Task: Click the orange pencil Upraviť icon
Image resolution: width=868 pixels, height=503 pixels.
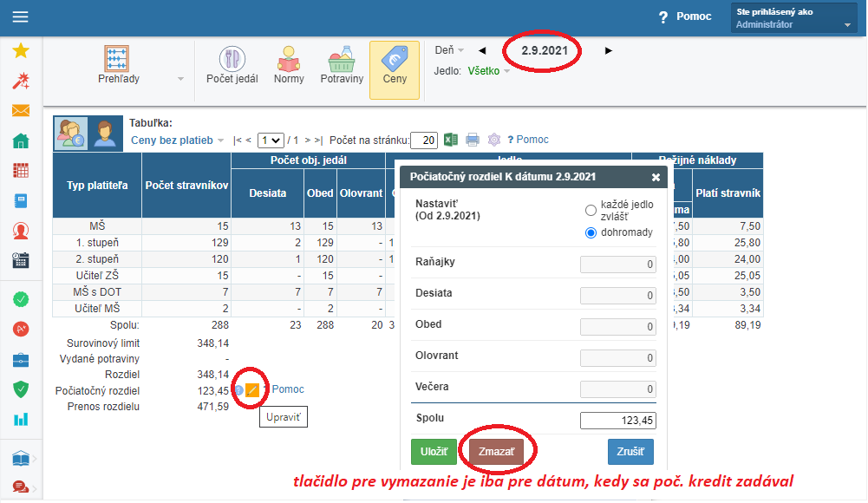Action: [252, 390]
